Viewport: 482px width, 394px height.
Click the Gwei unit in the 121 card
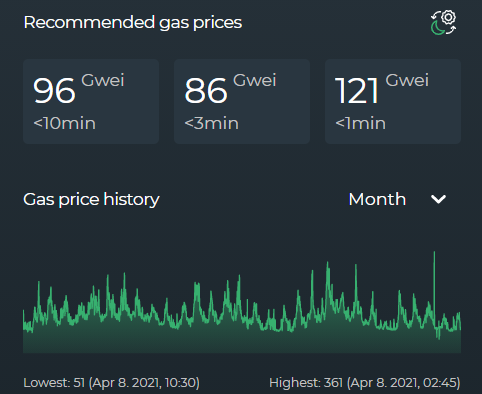point(407,80)
